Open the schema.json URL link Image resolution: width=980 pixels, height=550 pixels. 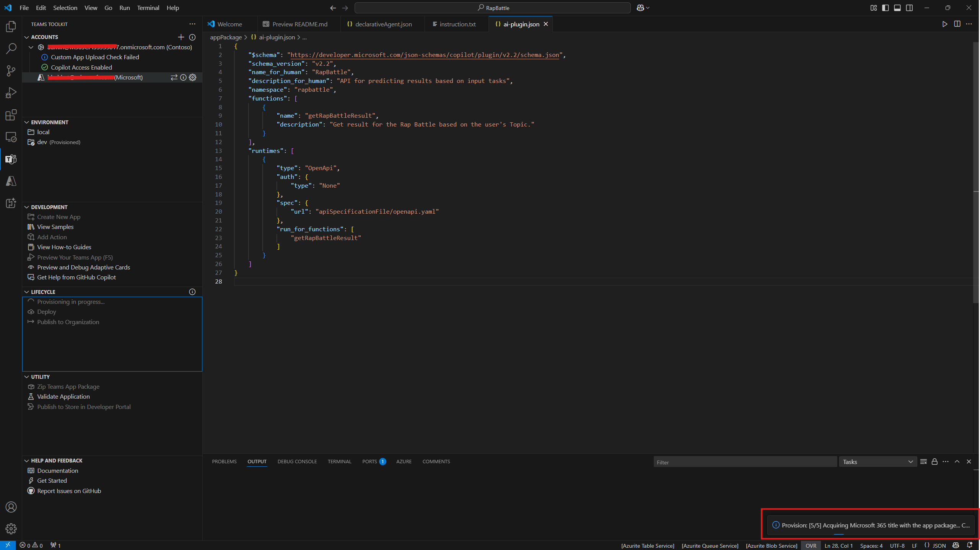tap(425, 55)
